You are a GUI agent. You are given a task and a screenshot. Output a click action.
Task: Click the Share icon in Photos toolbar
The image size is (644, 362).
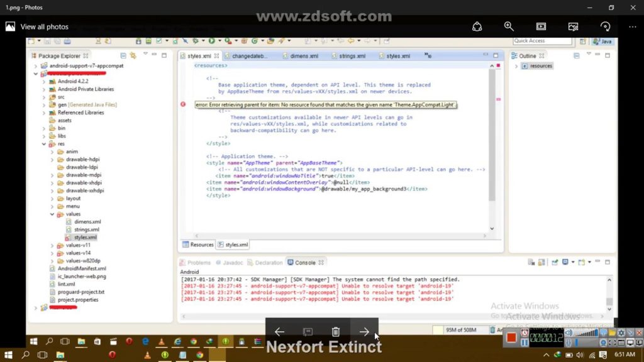477,26
